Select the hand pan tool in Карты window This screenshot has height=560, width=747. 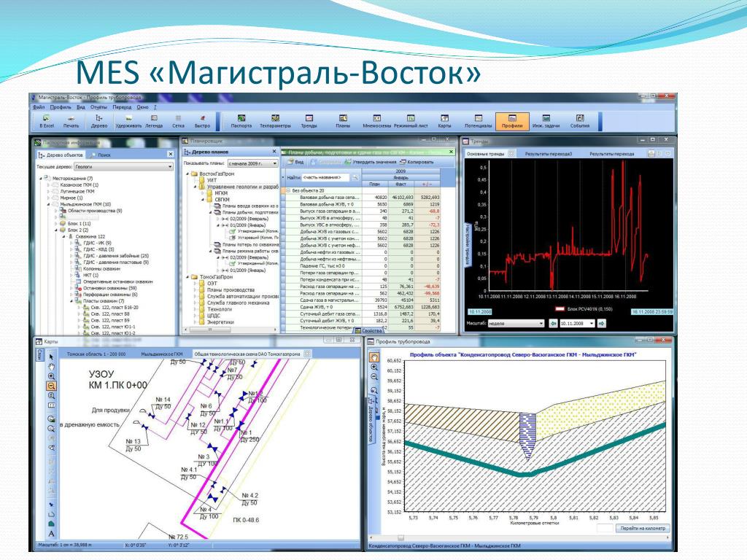pyautogui.click(x=51, y=366)
